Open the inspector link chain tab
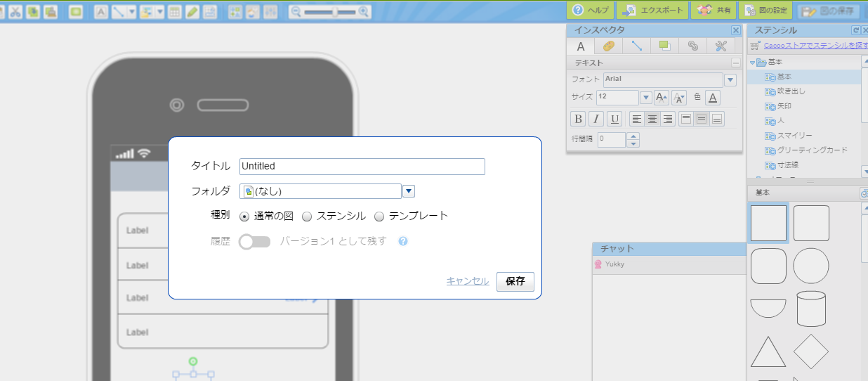The height and width of the screenshot is (381, 868). click(x=692, y=46)
